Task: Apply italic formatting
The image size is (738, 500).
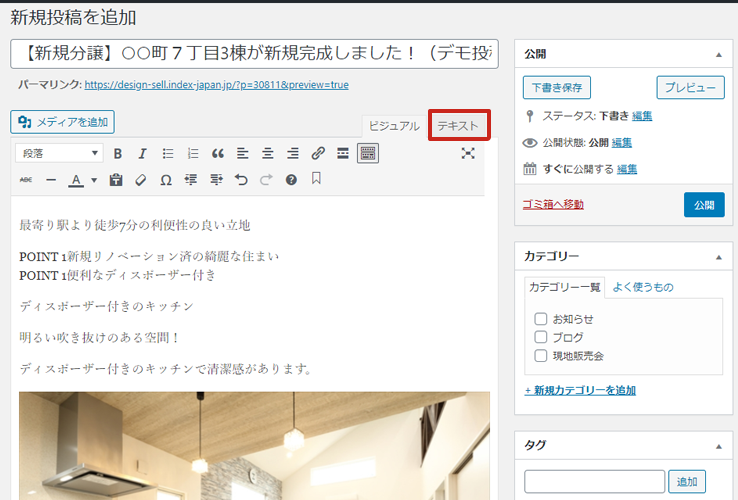Action: pyautogui.click(x=143, y=153)
